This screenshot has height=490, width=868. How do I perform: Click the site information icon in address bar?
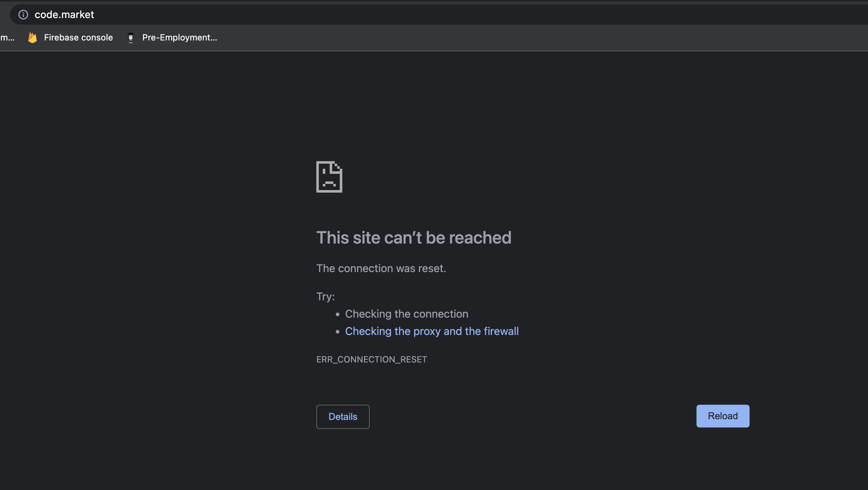pyautogui.click(x=23, y=14)
